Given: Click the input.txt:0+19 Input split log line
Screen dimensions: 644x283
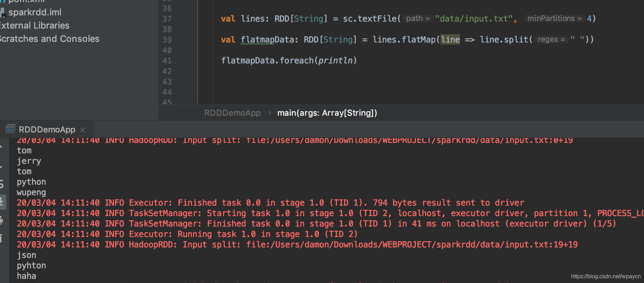Looking at the screenshot, I should tap(295, 140).
